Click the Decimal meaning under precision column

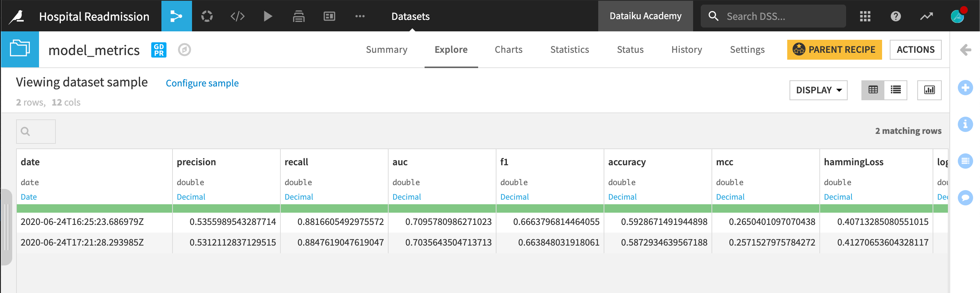click(191, 197)
